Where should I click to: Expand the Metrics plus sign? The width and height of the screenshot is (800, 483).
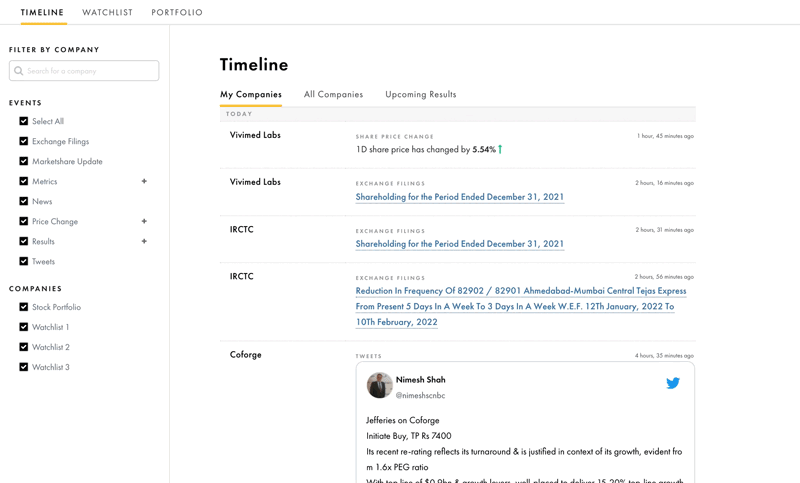144,181
